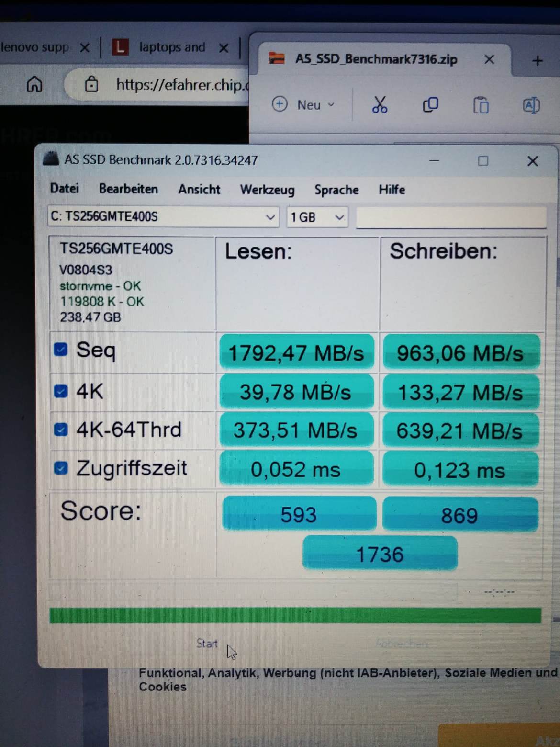Click the AS SSD Benchmark title bar icon
Screen dimensions: 560x747
(51, 158)
